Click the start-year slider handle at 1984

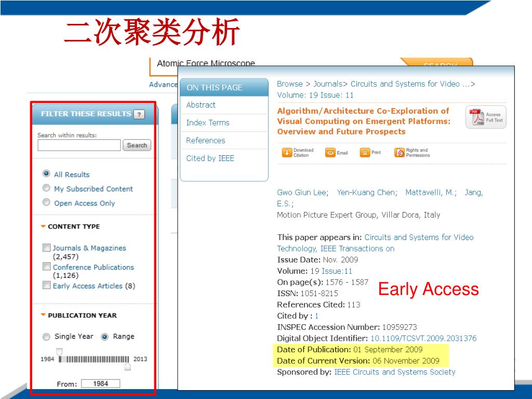[x=59, y=352]
